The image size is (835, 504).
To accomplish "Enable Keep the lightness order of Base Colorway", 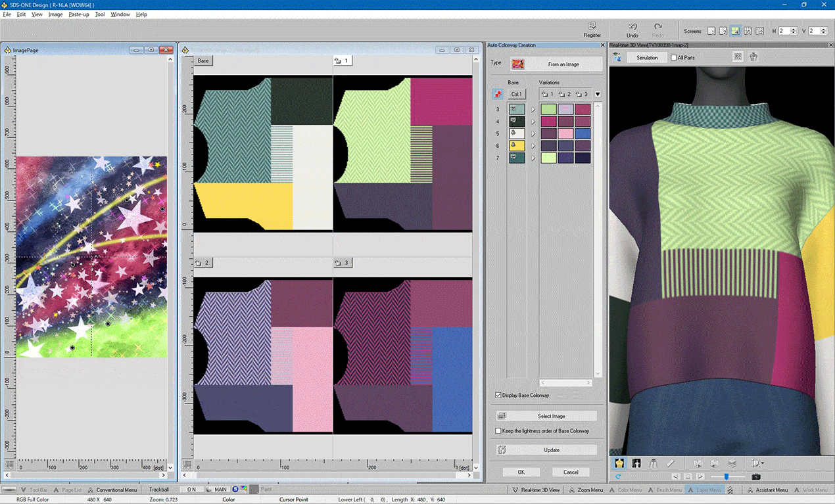I will point(498,431).
